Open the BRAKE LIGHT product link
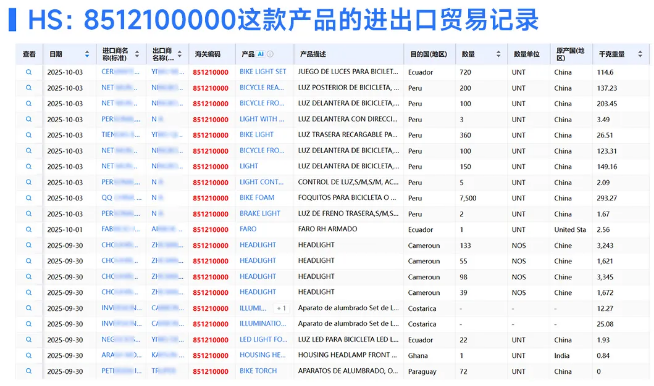654x386 pixels. tap(260, 214)
